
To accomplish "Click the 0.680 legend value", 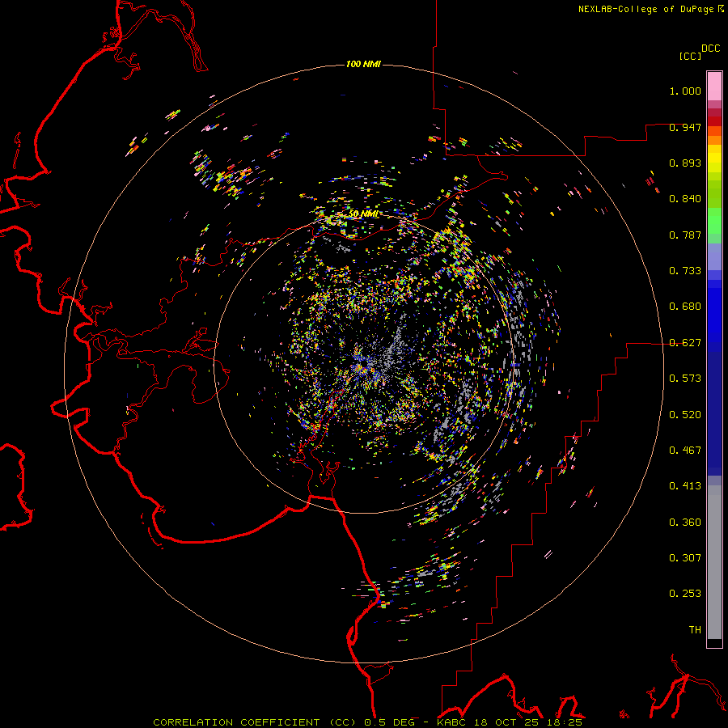I will tap(685, 307).
